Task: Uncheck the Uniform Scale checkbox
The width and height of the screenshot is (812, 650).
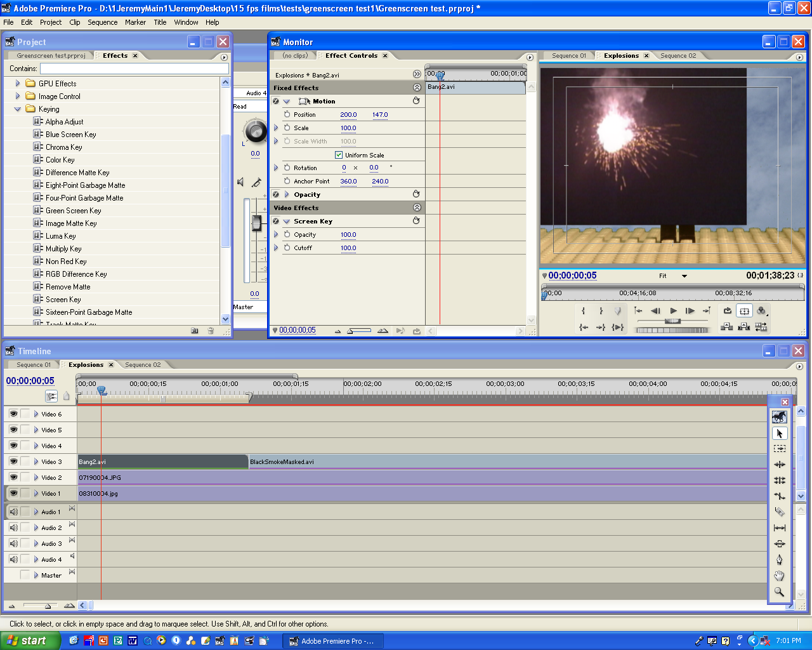Action: 339,155
